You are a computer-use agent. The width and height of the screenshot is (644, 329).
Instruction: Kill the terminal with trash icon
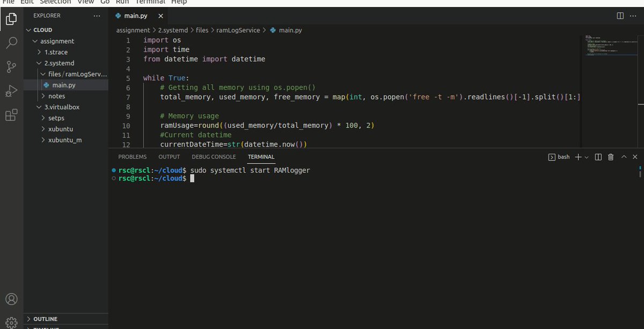point(611,157)
